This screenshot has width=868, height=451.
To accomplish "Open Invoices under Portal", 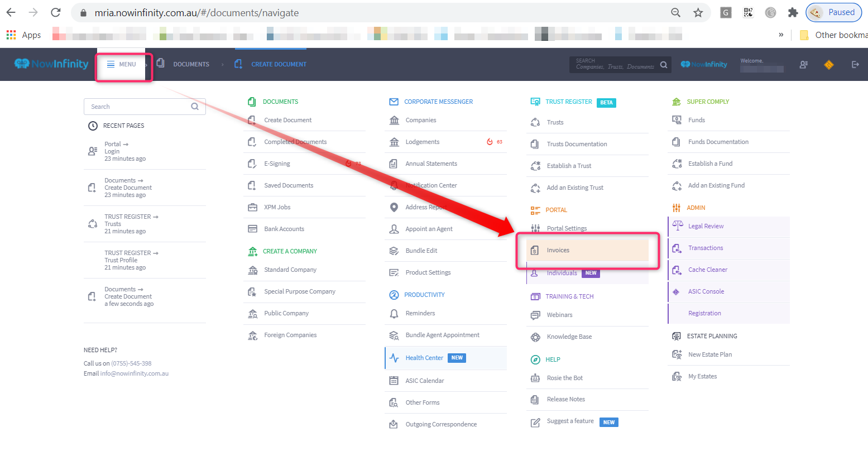I will tap(587, 250).
